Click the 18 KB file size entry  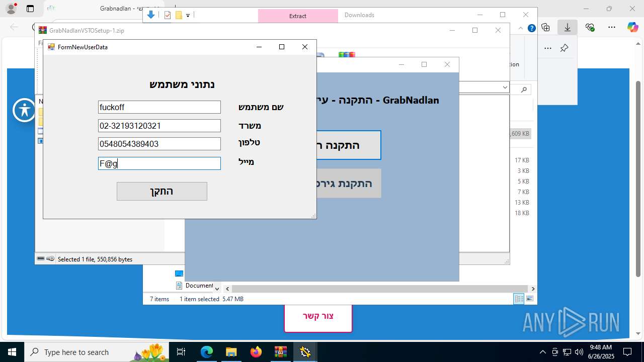[522, 213]
